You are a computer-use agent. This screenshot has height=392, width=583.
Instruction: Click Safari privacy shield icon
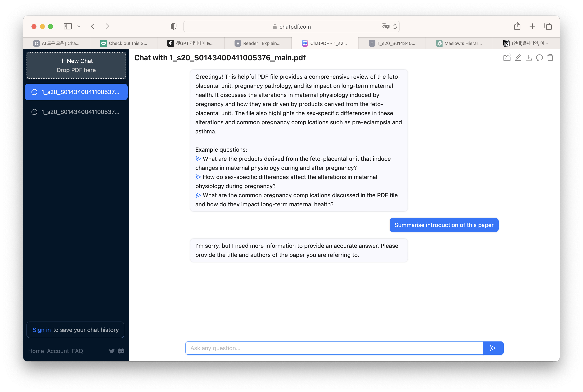click(x=173, y=26)
